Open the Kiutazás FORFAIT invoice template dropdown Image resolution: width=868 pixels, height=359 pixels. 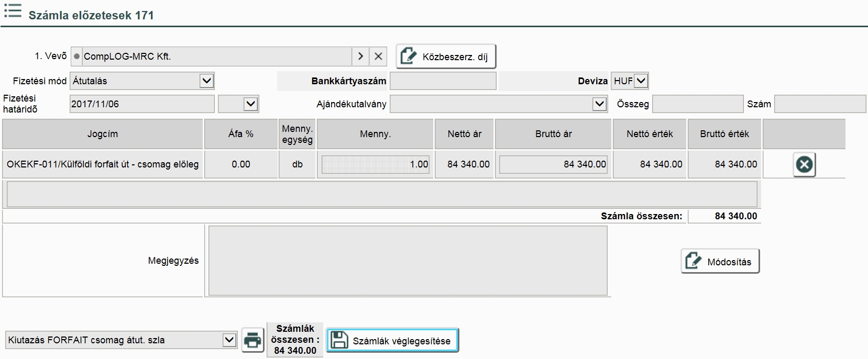point(229,340)
